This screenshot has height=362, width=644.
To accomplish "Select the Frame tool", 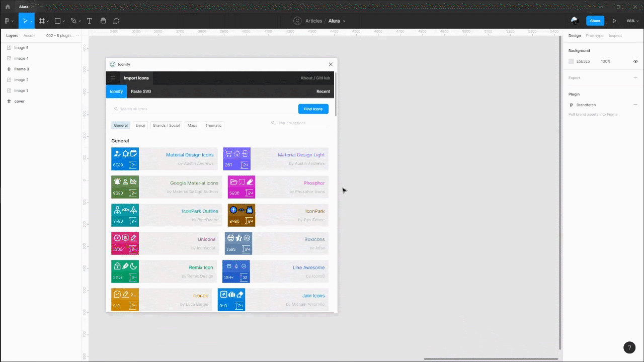I will [42, 21].
